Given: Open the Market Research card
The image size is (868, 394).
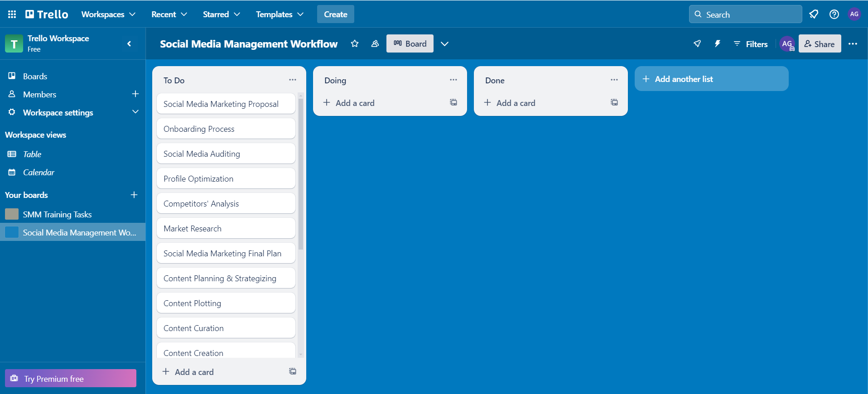Looking at the screenshot, I should tap(226, 228).
